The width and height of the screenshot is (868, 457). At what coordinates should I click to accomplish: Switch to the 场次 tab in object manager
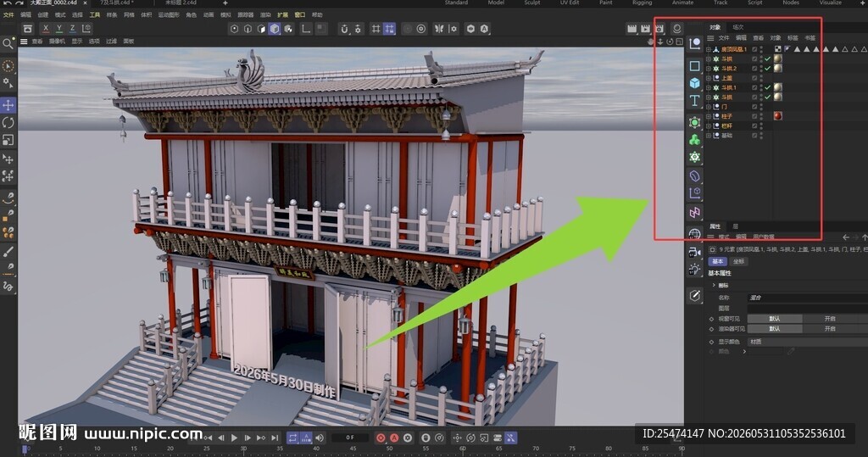click(738, 27)
